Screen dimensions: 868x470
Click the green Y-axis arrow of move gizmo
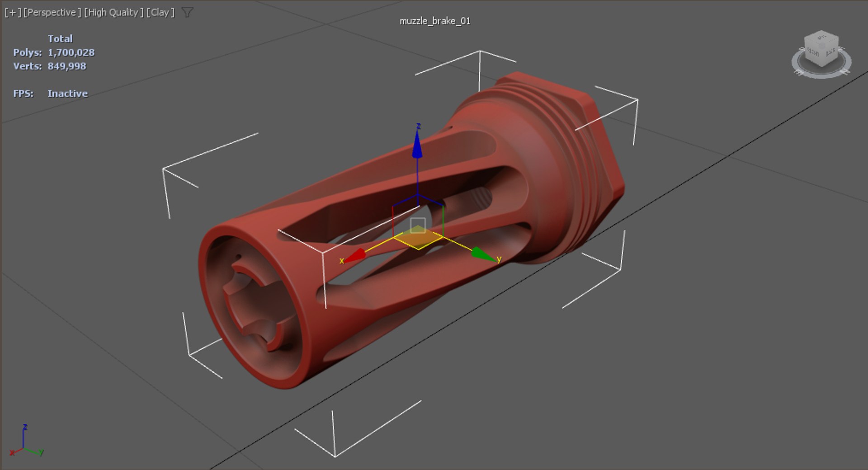pyautogui.click(x=483, y=255)
